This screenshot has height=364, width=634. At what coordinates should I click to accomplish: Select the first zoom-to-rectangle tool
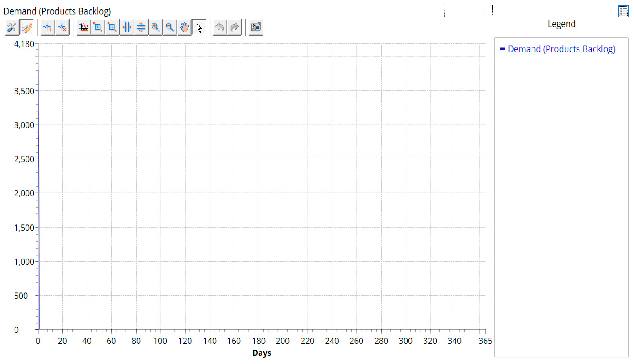[x=98, y=27]
